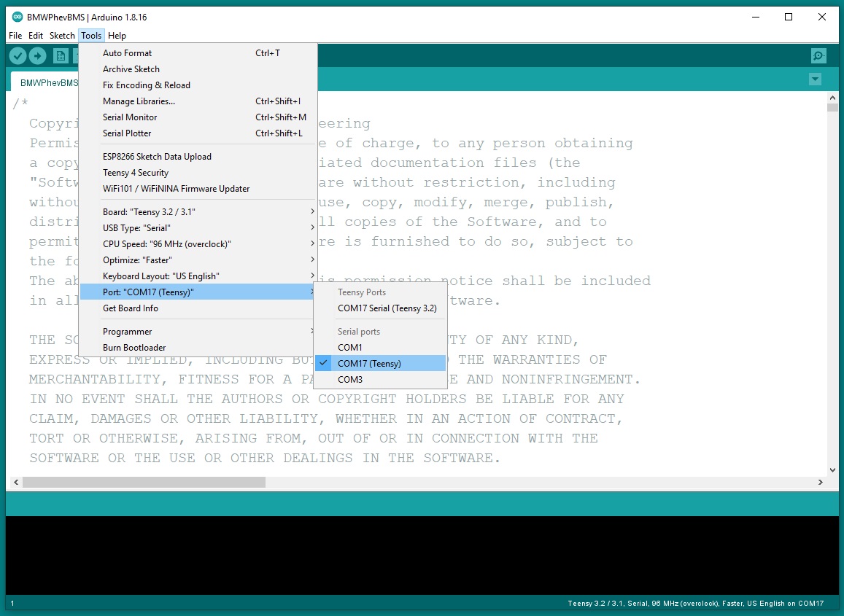
Task: Open the tab options dropdown arrow
Action: [816, 79]
